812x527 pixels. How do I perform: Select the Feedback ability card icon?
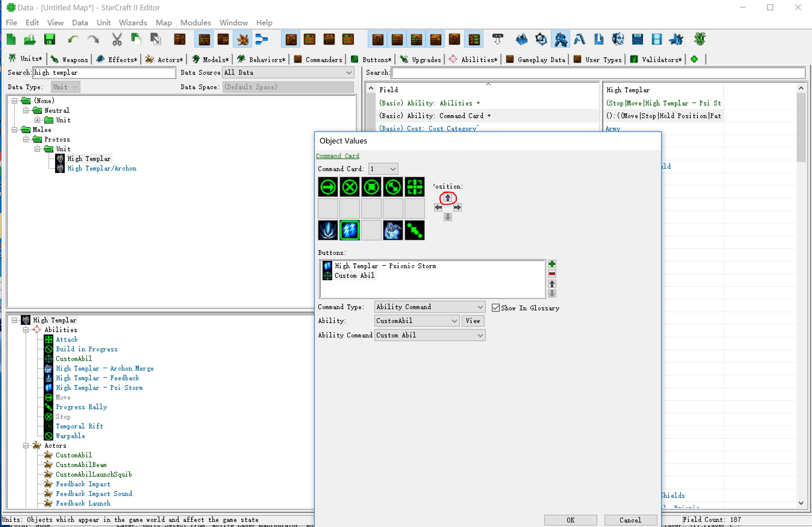pyautogui.click(x=328, y=231)
